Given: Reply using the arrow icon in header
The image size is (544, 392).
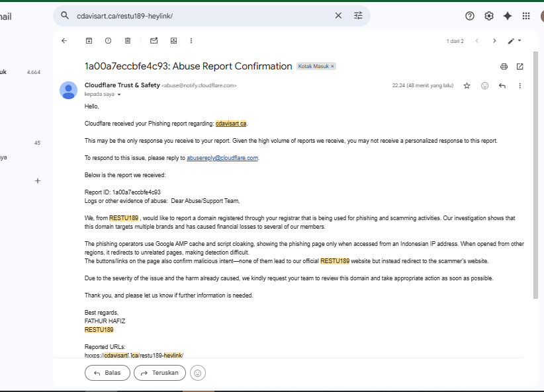Looking at the screenshot, I should (502, 86).
